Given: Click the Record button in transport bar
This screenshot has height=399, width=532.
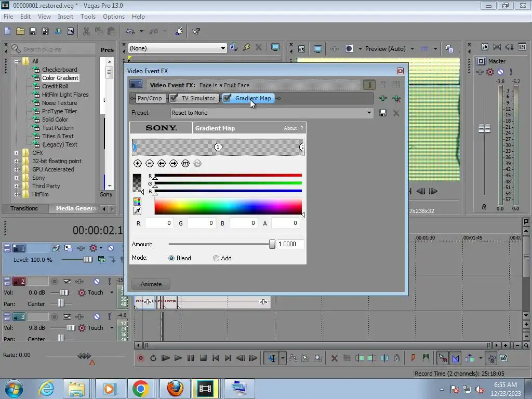Looking at the screenshot, I should click(x=141, y=358).
